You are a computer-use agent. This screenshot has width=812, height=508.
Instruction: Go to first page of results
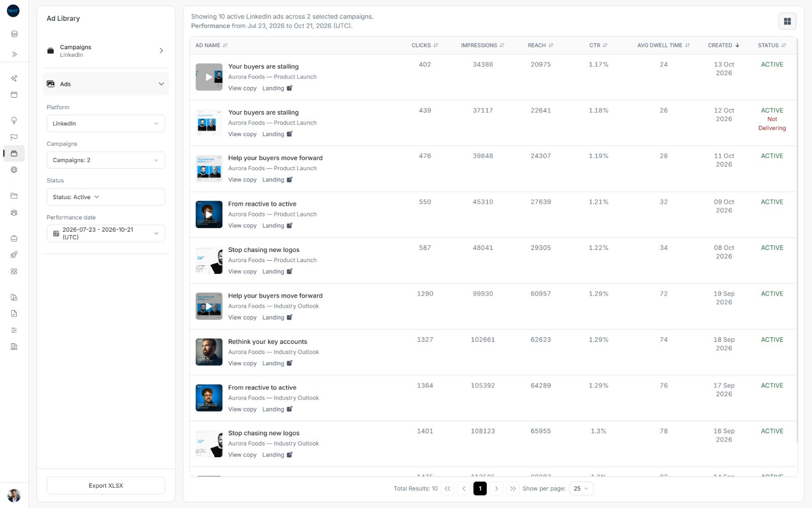point(447,489)
